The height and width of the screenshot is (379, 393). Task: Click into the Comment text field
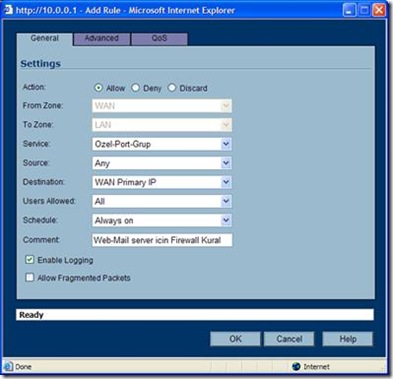coord(162,240)
